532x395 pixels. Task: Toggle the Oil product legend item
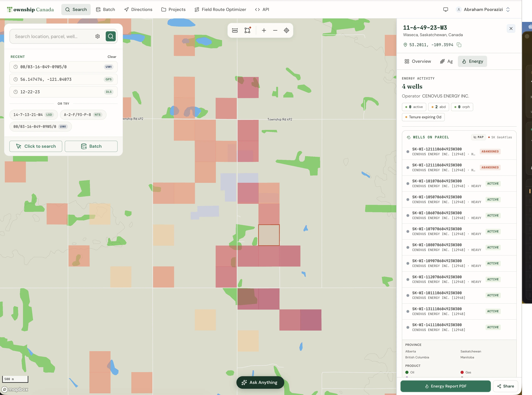tap(410, 372)
